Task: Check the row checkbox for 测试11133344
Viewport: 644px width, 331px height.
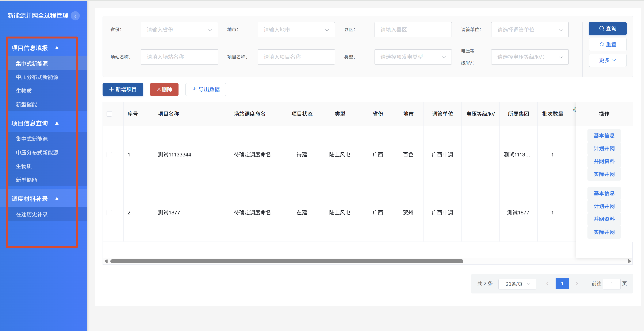Action: point(109,155)
